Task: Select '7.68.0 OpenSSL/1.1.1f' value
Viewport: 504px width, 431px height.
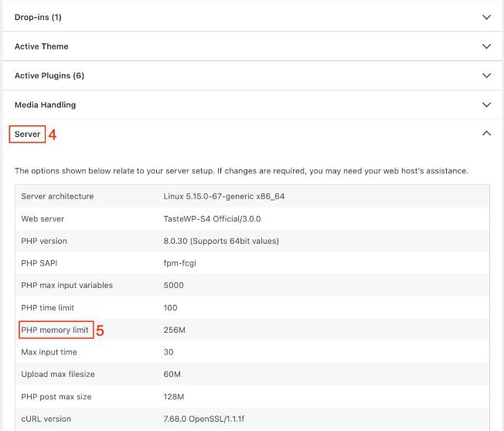Action: (x=204, y=419)
